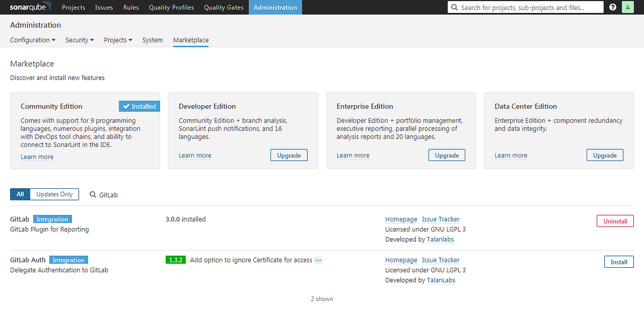The width and height of the screenshot is (644, 309).
Task: Upgrade to Developer Edition
Action: [289, 154]
